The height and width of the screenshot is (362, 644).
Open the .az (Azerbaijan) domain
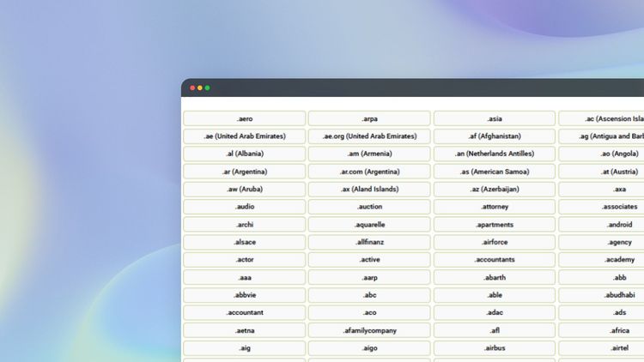coord(495,190)
